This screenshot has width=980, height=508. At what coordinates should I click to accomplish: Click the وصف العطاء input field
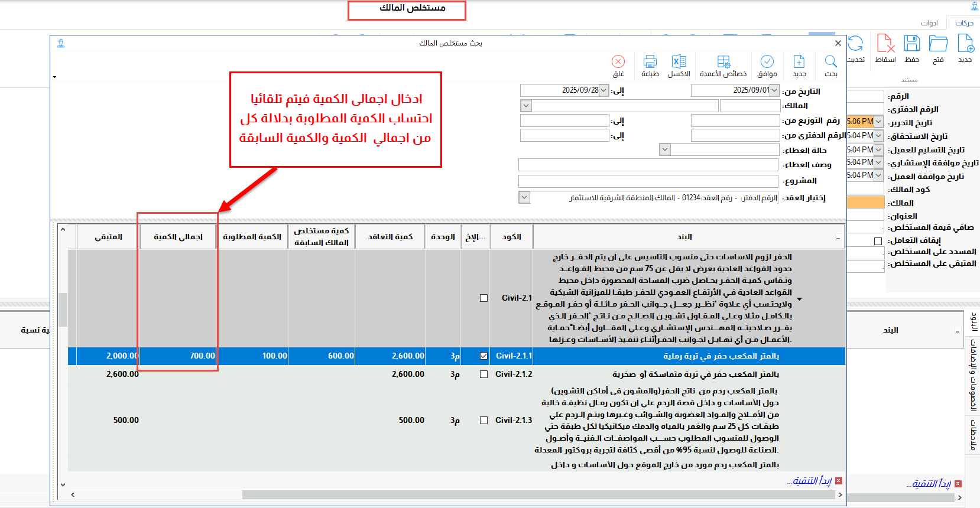click(648, 165)
